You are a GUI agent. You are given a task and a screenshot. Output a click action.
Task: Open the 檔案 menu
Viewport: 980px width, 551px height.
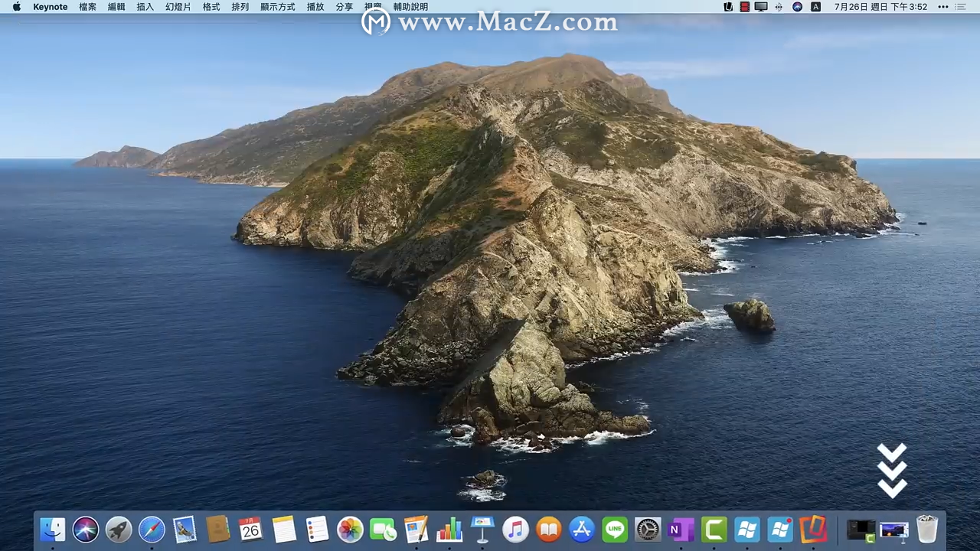[x=88, y=7]
